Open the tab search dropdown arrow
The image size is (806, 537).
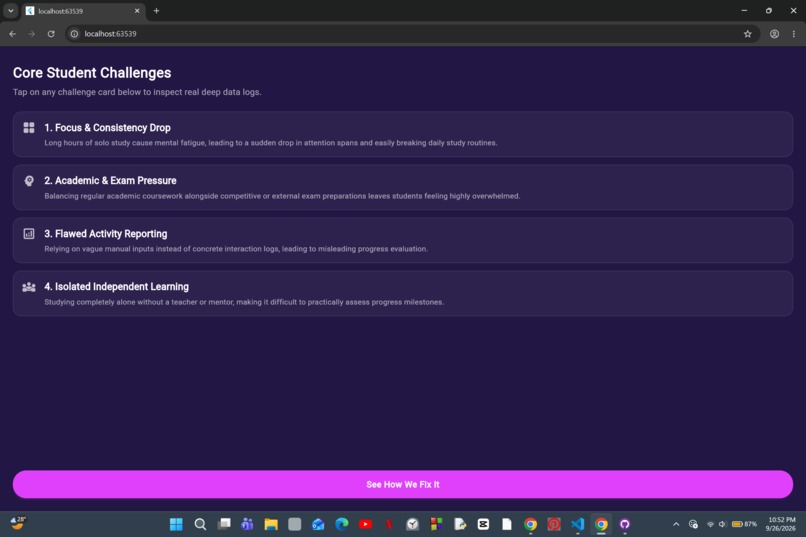pyautogui.click(x=10, y=11)
